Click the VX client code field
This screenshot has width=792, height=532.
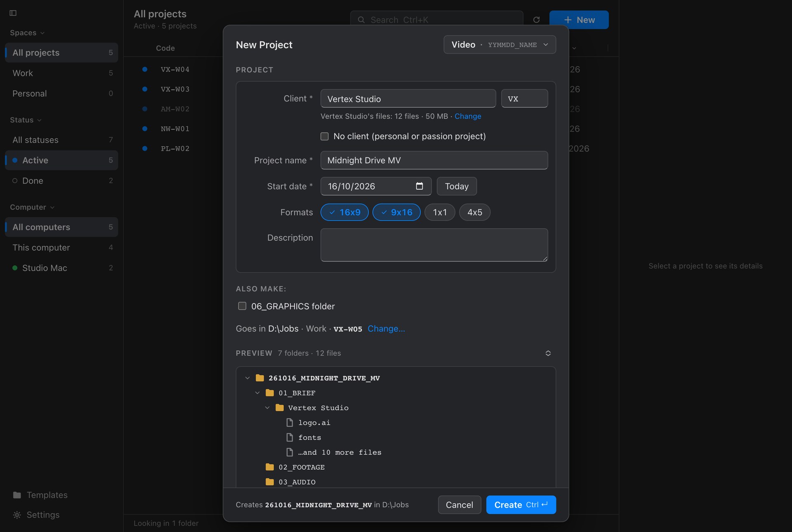[524, 99]
